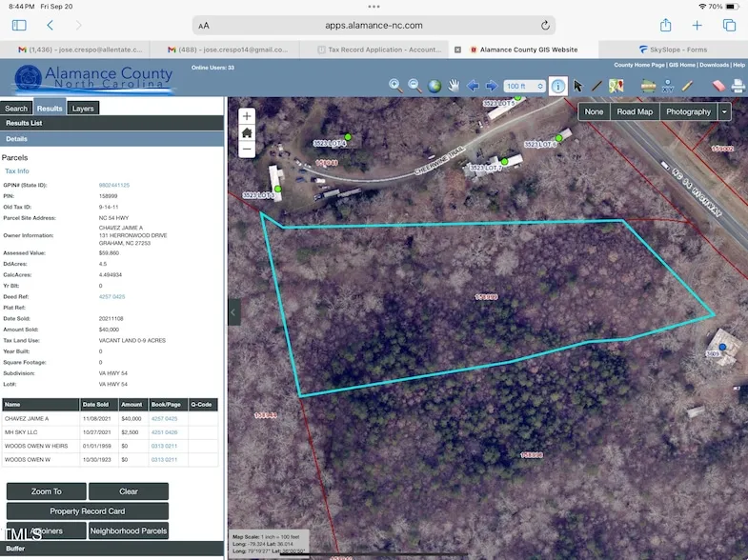The height and width of the screenshot is (560, 748).
Task: Expand the basemap options dropdown arrow
Action: coord(724,111)
